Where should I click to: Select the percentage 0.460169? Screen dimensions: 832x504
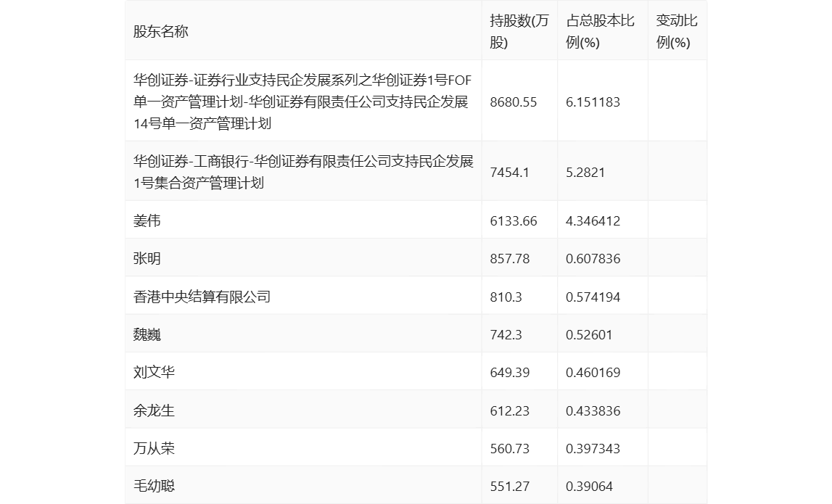click(593, 373)
